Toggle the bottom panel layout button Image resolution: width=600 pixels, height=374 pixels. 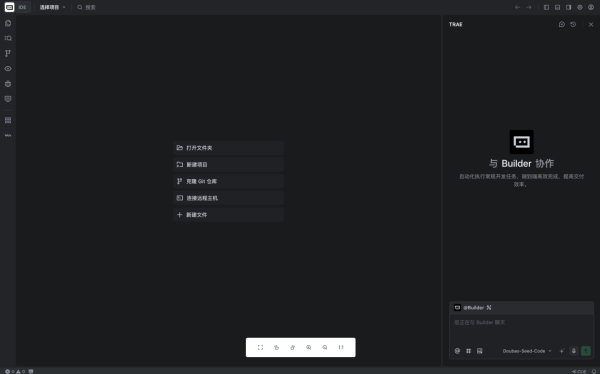(x=558, y=7)
